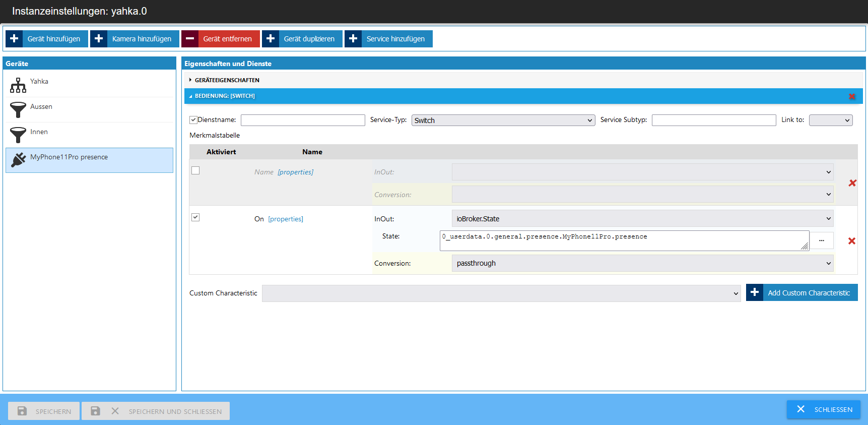This screenshot has height=425, width=868.
Task: Click the Schliessen button
Action: pyautogui.click(x=824, y=409)
